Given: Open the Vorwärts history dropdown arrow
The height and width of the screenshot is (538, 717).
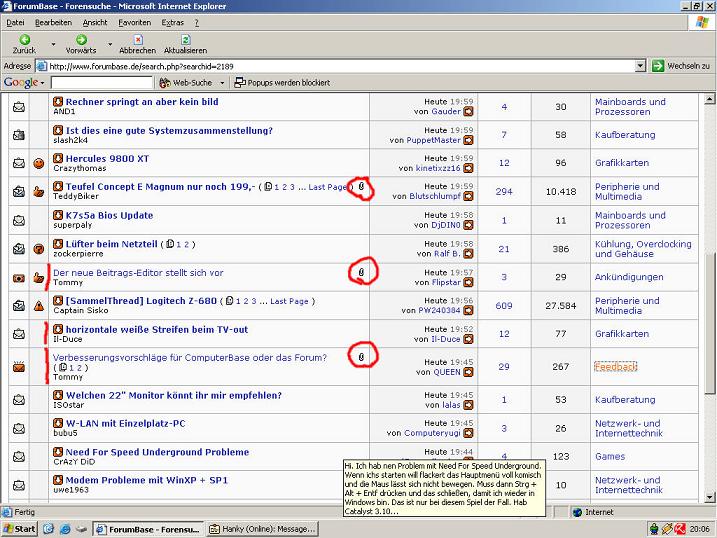Looking at the screenshot, I should coord(110,44).
